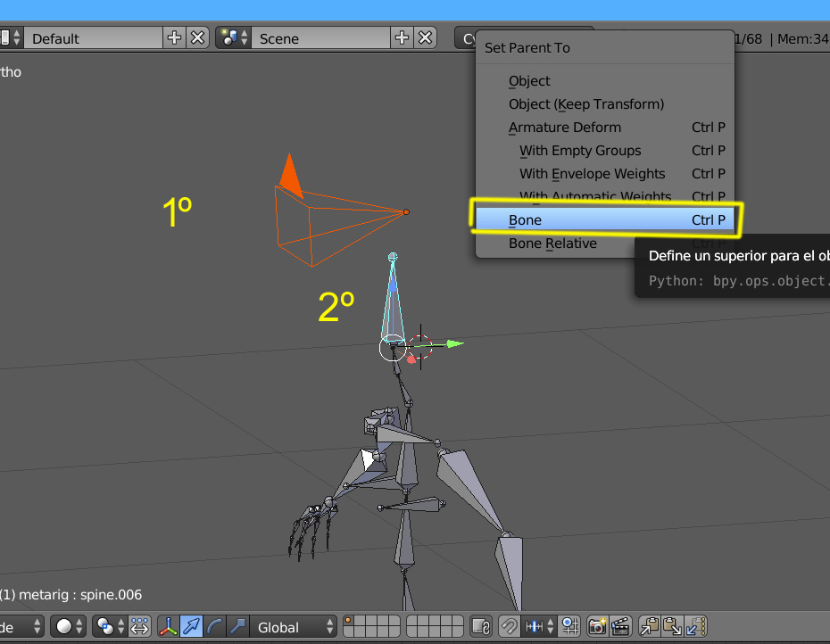Open the pivot point selector
The width and height of the screenshot is (830, 644).
(111, 627)
